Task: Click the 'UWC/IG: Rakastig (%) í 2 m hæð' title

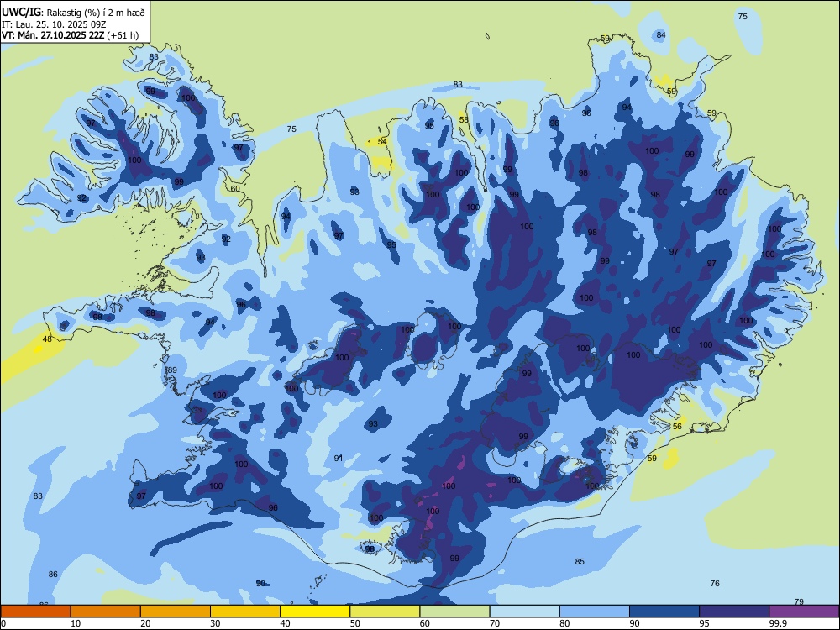Action: coord(73,11)
